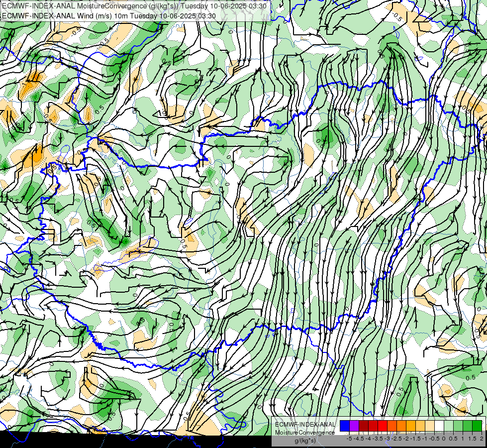This screenshot has height=448, width=487.
Task: Click the '-2' legend tick label
Action: point(406,439)
